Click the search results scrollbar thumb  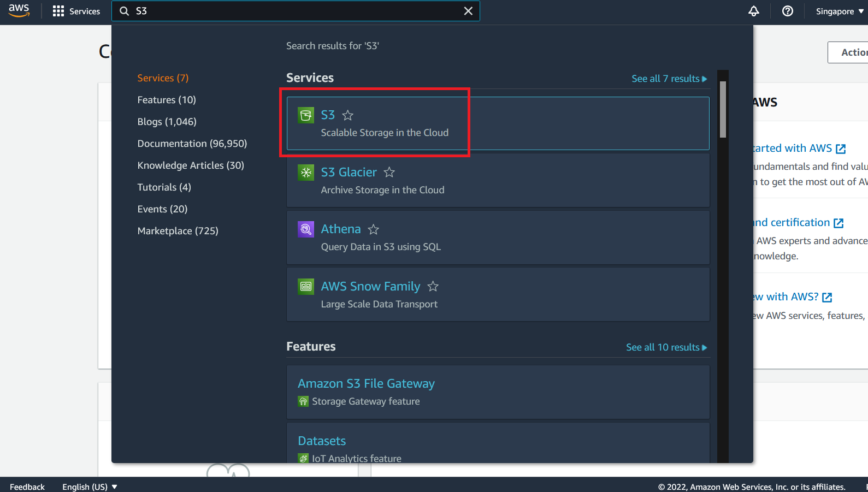coord(723,109)
